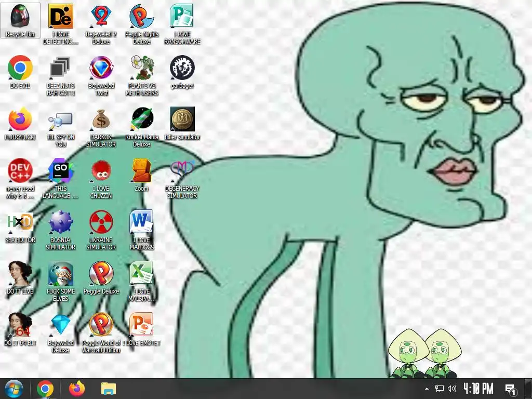532x399 pixels.
Task: Open the Action Center notification icon
Action: pyautogui.click(x=511, y=389)
